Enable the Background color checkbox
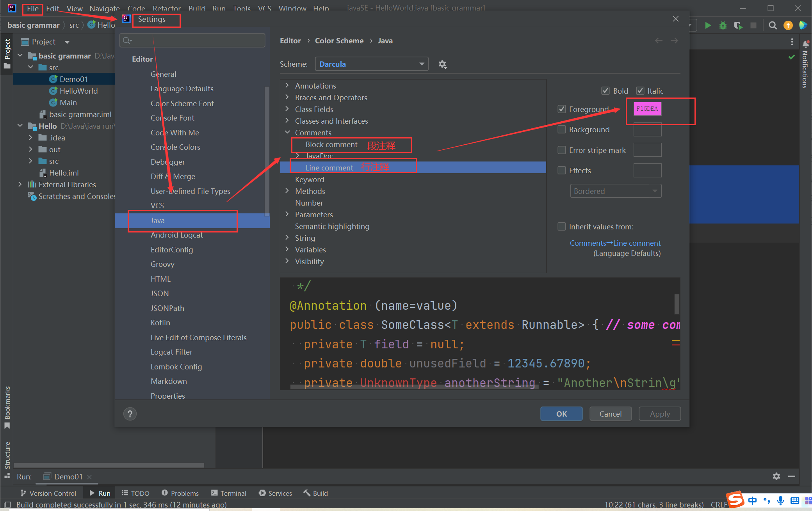This screenshot has width=812, height=511. click(x=562, y=130)
